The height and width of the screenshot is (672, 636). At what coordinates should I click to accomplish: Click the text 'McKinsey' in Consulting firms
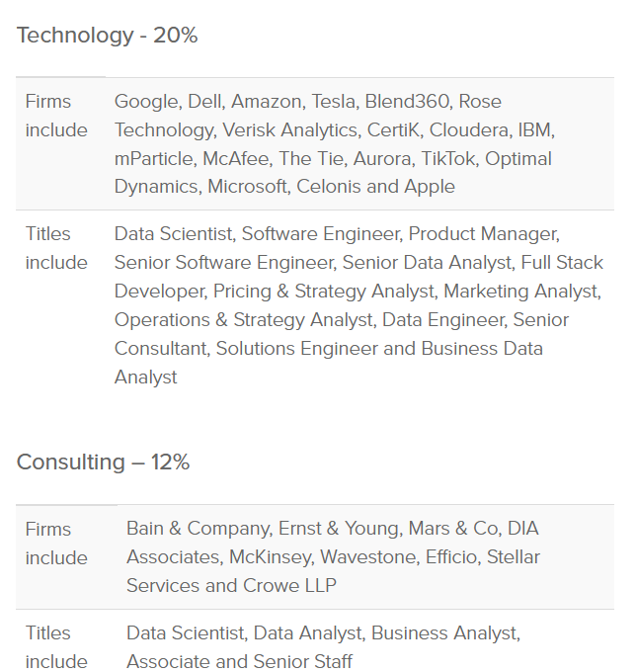[272, 557]
